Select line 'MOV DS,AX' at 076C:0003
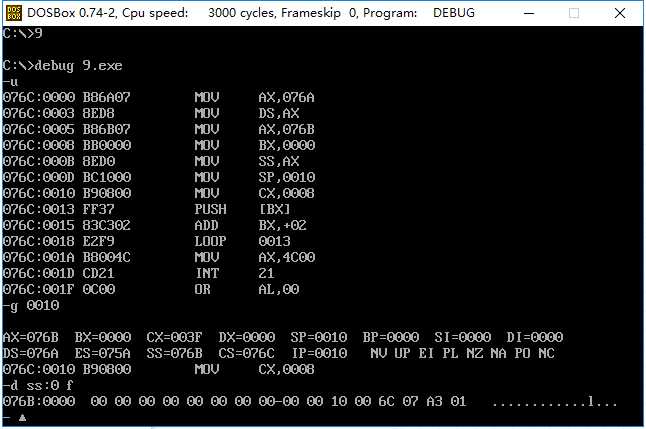646x429 pixels. [151, 113]
